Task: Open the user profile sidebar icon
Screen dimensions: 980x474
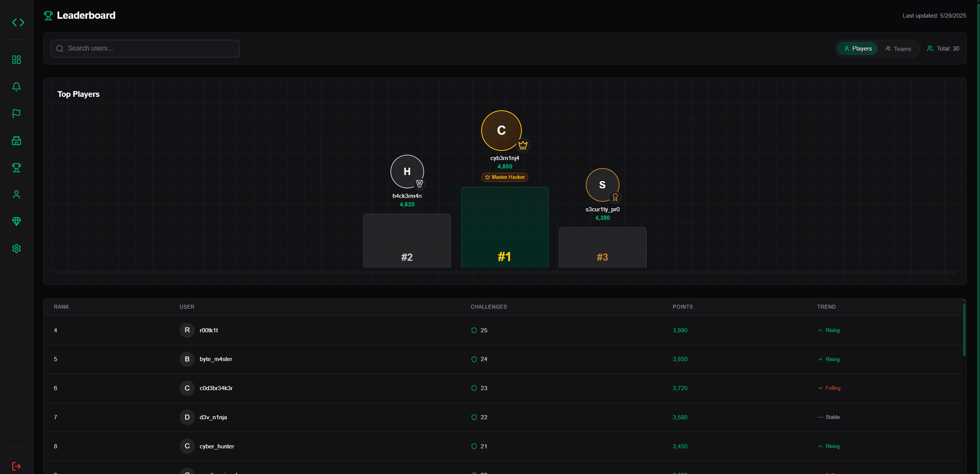Action: 16,195
